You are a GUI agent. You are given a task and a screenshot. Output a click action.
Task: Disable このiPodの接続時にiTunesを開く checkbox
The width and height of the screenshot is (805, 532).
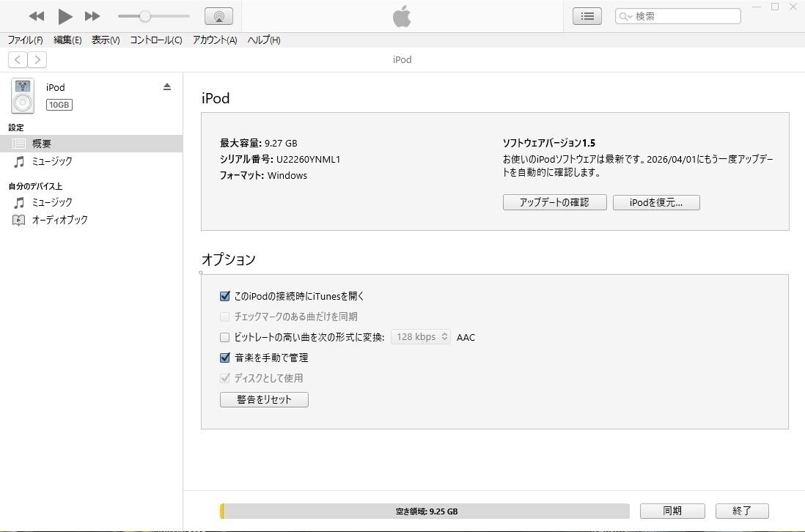[225, 296]
